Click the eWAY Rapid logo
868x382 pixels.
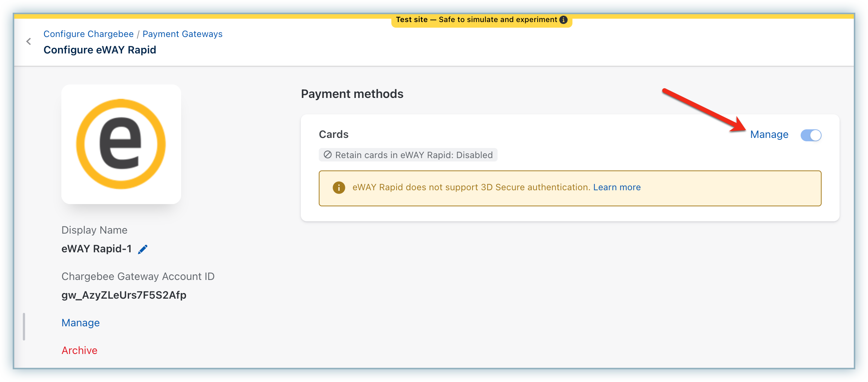click(121, 144)
